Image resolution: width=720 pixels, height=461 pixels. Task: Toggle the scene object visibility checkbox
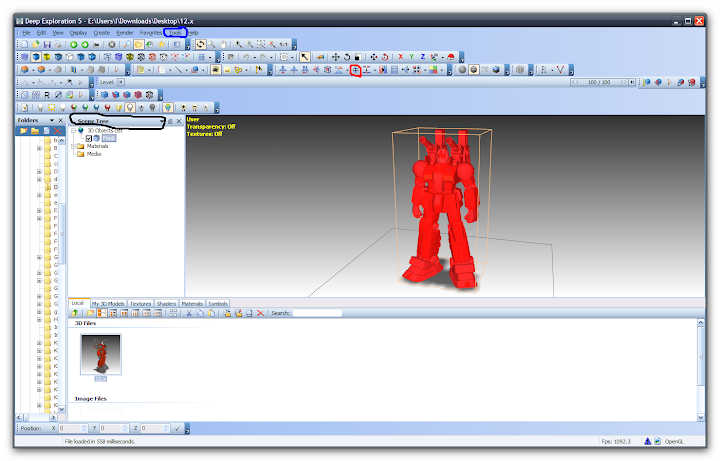(x=89, y=138)
